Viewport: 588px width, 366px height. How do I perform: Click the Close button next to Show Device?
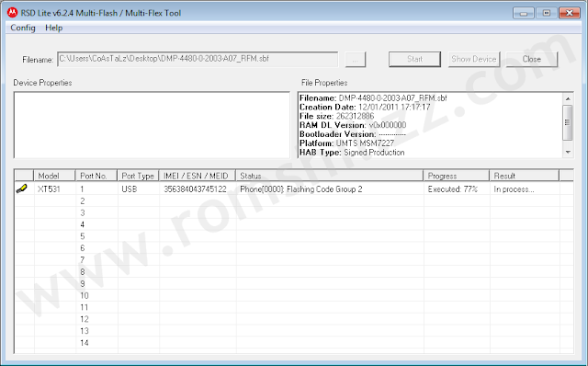[532, 59]
